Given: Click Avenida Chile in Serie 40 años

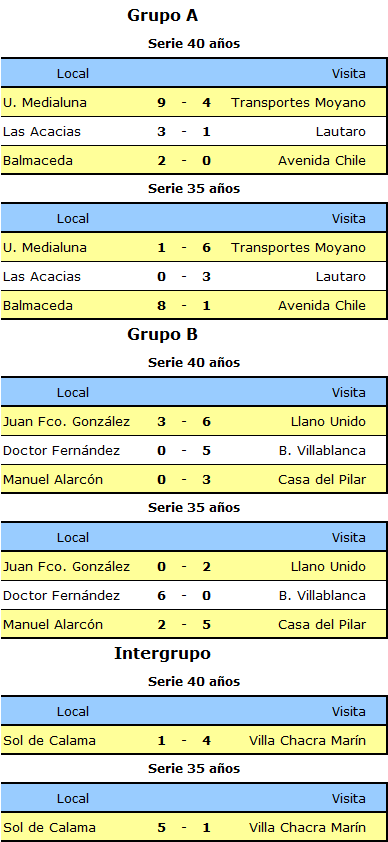Looking at the screenshot, I should 322,161.
